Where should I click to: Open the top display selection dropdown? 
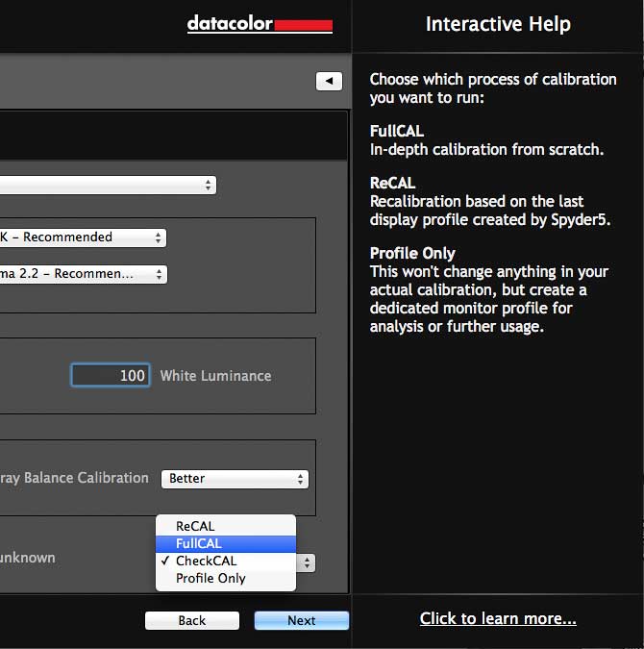pos(108,185)
